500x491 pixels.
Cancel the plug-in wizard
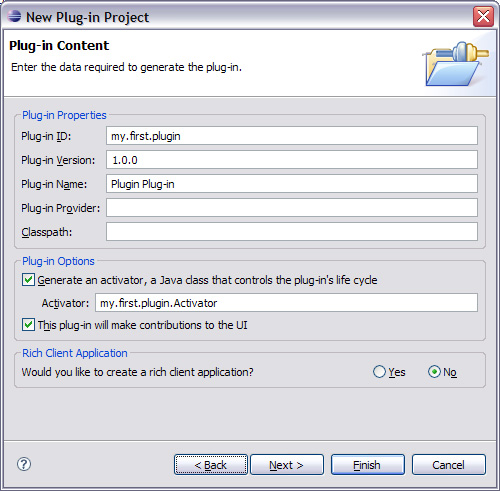pyautogui.click(x=449, y=464)
